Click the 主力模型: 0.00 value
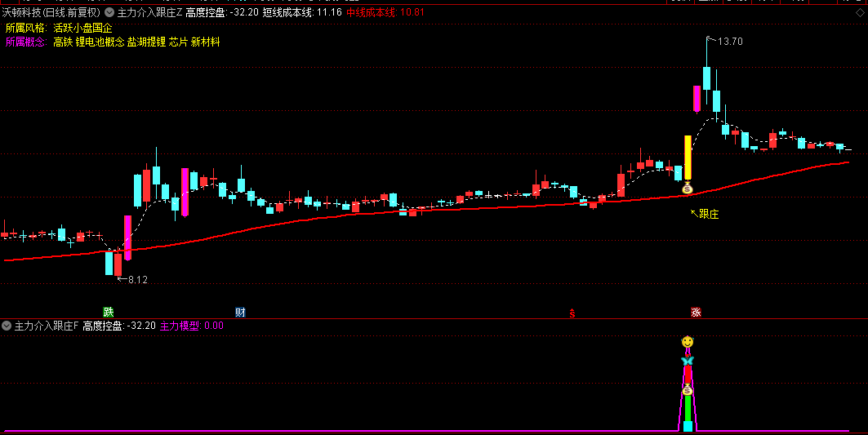 pyautogui.click(x=192, y=326)
